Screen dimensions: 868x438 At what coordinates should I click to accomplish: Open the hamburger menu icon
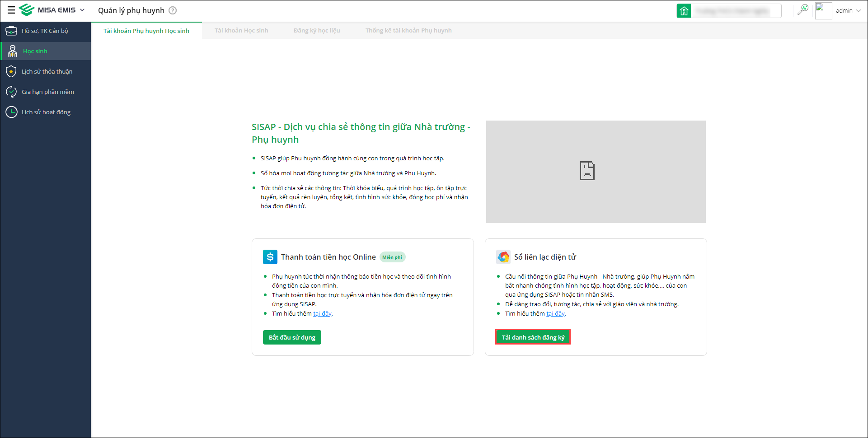pos(11,10)
